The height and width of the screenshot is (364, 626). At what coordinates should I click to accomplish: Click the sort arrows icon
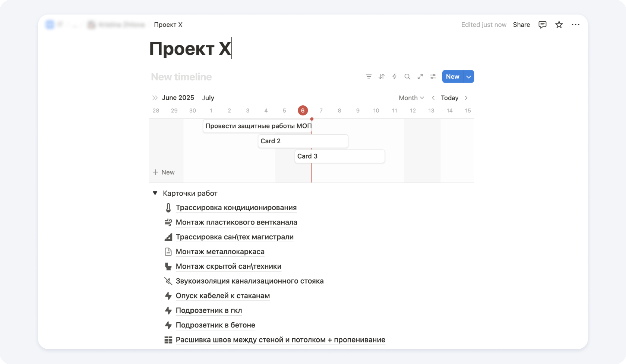pyautogui.click(x=382, y=77)
